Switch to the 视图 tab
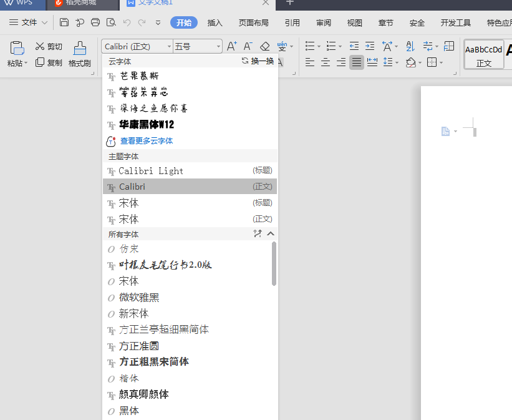This screenshot has height=420, width=512. coord(355,22)
